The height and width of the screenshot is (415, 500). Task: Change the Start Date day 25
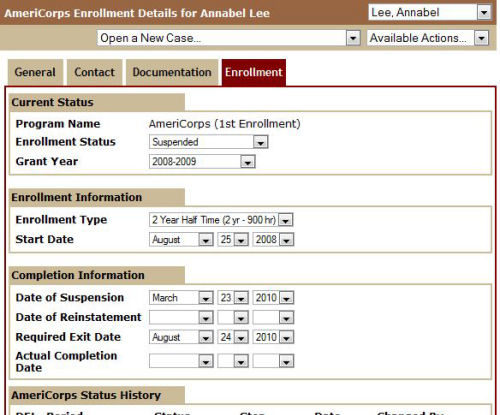click(233, 240)
